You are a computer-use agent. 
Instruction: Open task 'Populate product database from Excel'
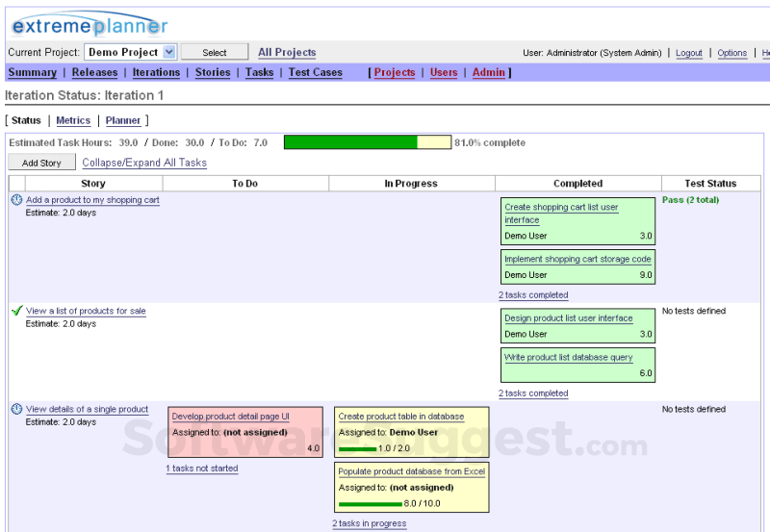click(x=412, y=471)
